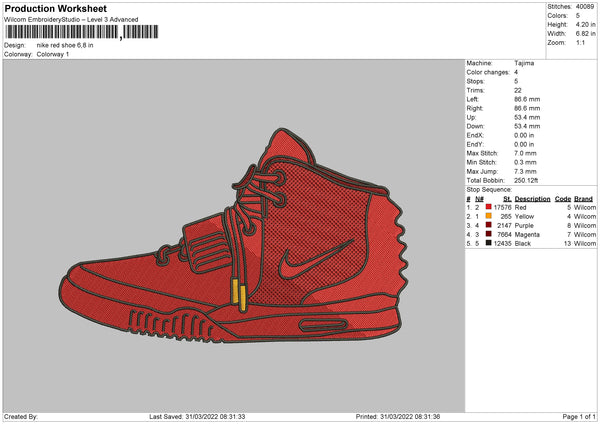This screenshot has width=600, height=424.
Task: Click the Machine value 'Tajima'
Action: tap(524, 63)
